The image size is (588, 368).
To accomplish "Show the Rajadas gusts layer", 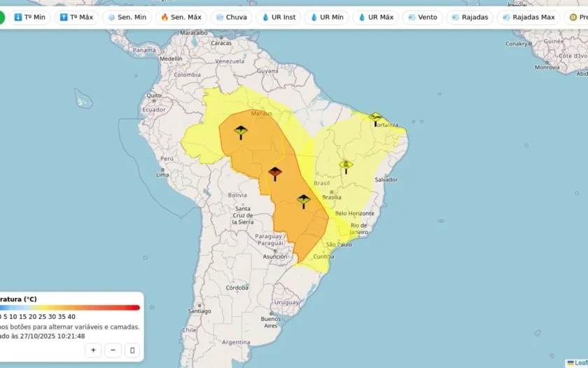I will coord(470,18).
